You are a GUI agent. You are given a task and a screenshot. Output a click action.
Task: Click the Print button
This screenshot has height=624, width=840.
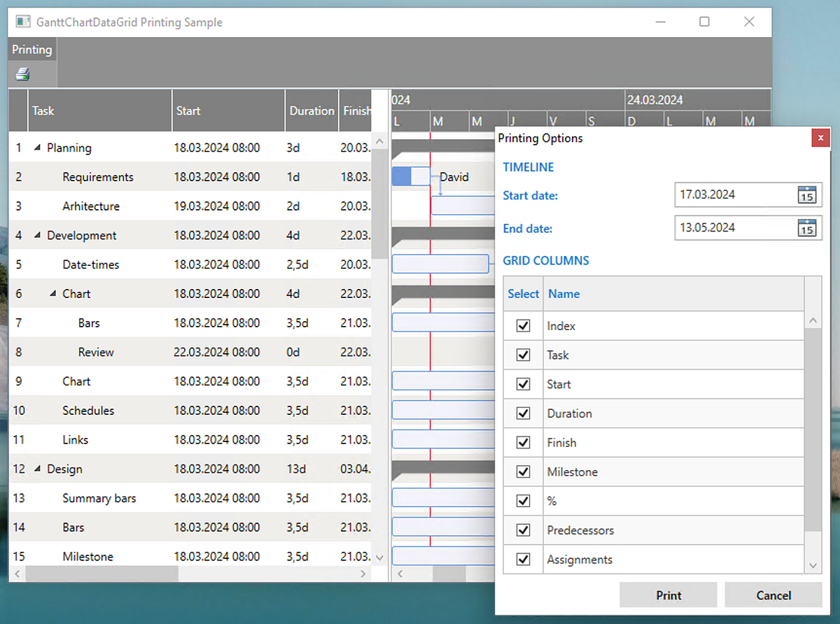668,595
